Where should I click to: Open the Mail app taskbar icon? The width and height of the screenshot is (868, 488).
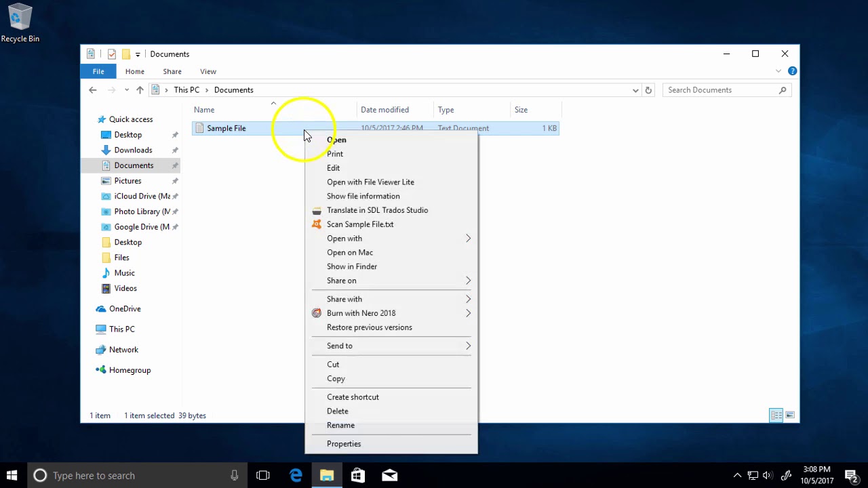389,476
